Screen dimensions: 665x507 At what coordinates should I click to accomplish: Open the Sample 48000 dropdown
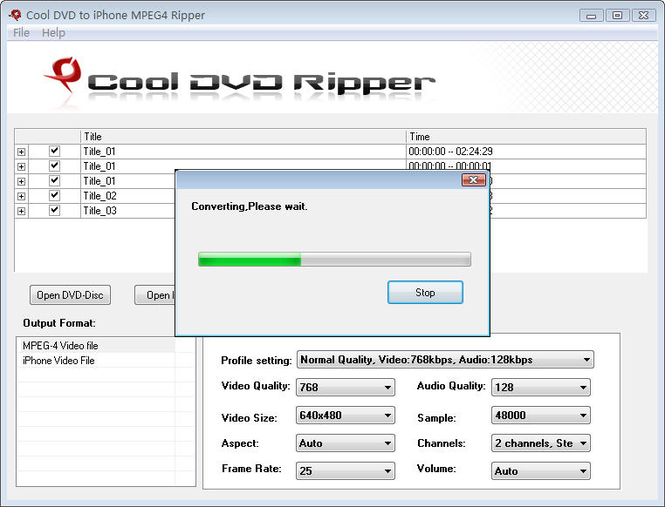pyautogui.click(x=541, y=415)
